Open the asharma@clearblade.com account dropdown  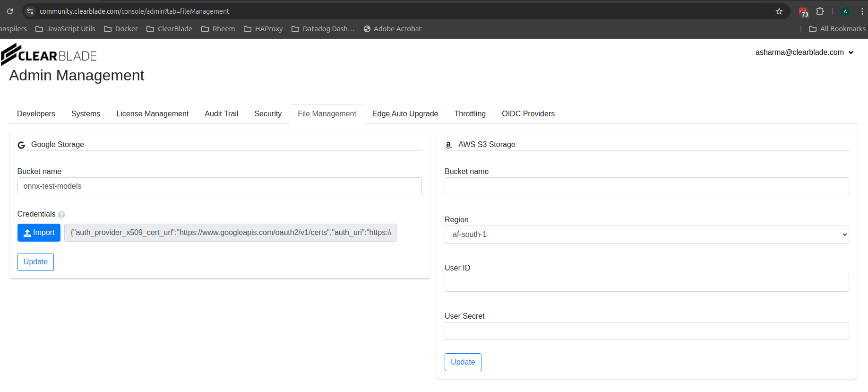(x=804, y=52)
